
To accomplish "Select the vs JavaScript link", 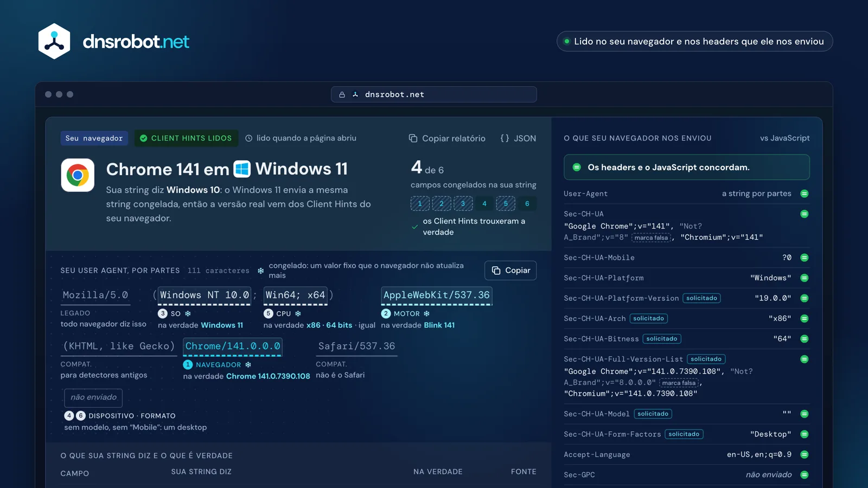I will tap(784, 138).
